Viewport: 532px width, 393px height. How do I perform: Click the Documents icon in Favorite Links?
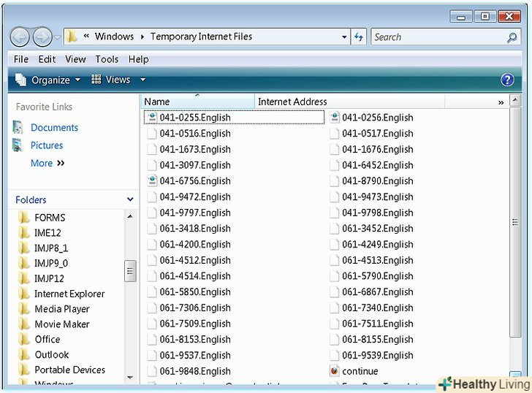(x=18, y=127)
